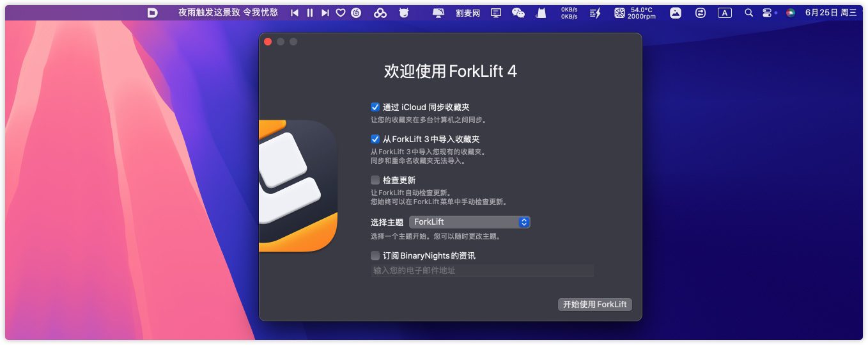The image size is (868, 345).
Task: Open Spotlight search magnifier
Action: tap(748, 13)
